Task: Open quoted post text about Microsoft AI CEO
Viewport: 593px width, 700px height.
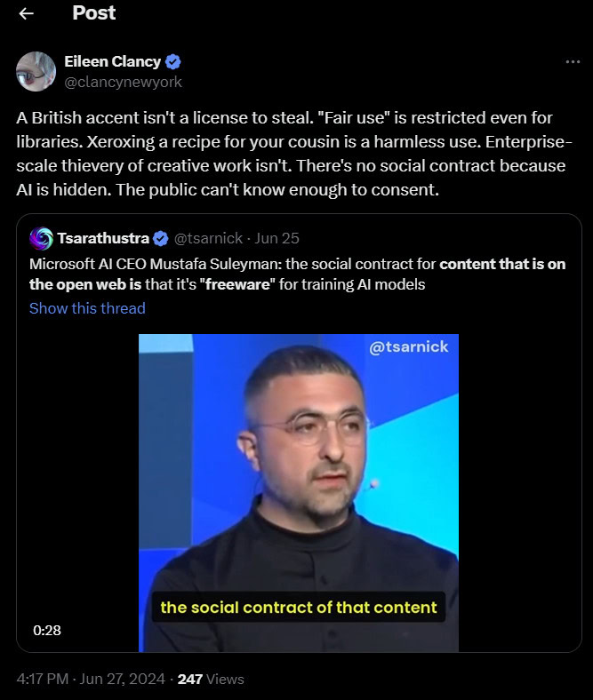Action: click(298, 274)
